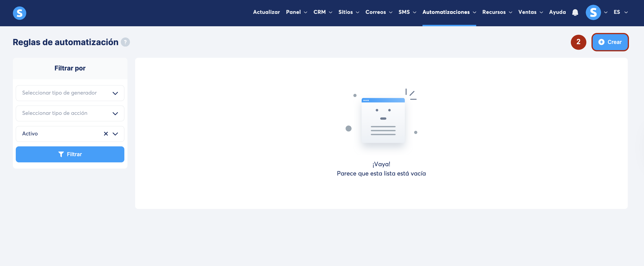Viewport: 644px width, 266px height.
Task: Clear the Activo filter selection
Action: point(106,134)
